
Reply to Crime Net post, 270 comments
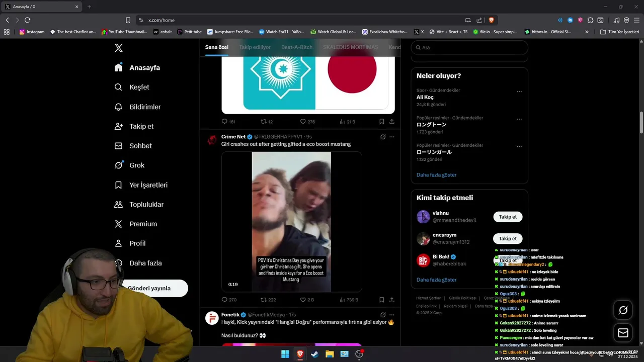click(229, 300)
